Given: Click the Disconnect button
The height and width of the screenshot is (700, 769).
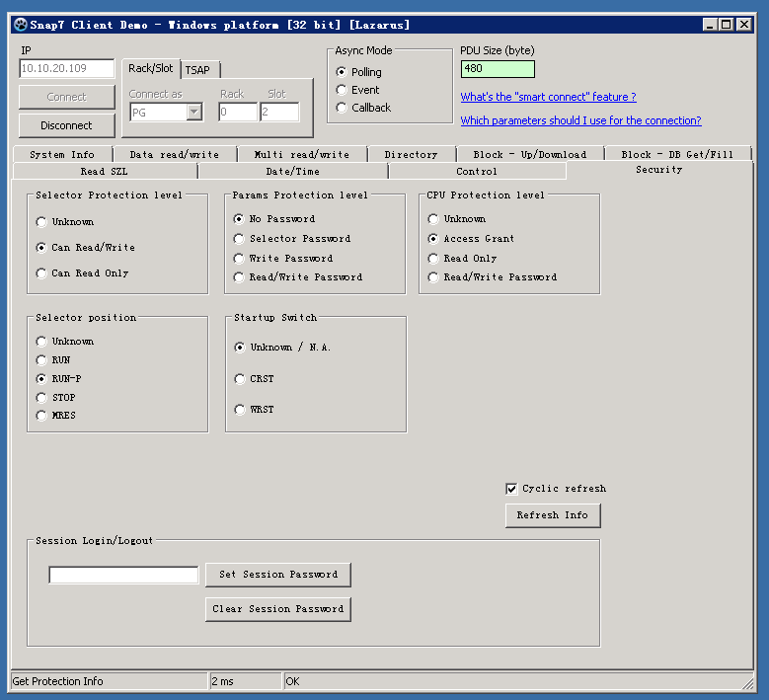Looking at the screenshot, I should coord(67,125).
